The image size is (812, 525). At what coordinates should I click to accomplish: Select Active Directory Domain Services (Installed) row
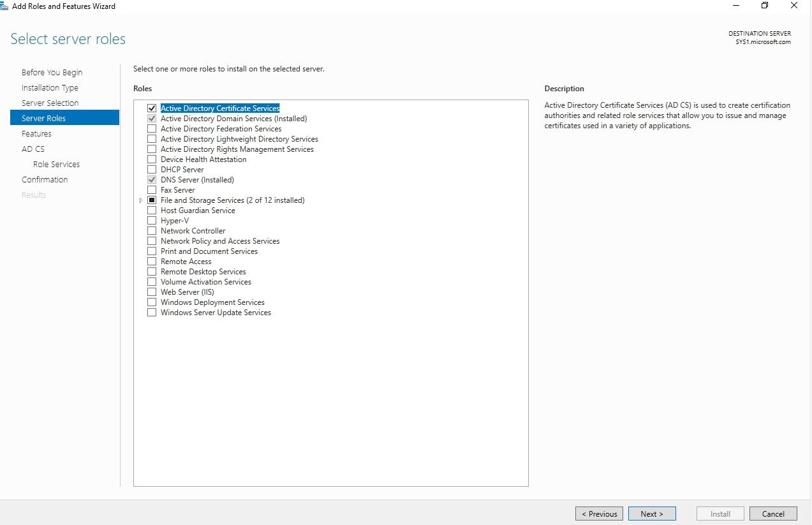(x=233, y=119)
